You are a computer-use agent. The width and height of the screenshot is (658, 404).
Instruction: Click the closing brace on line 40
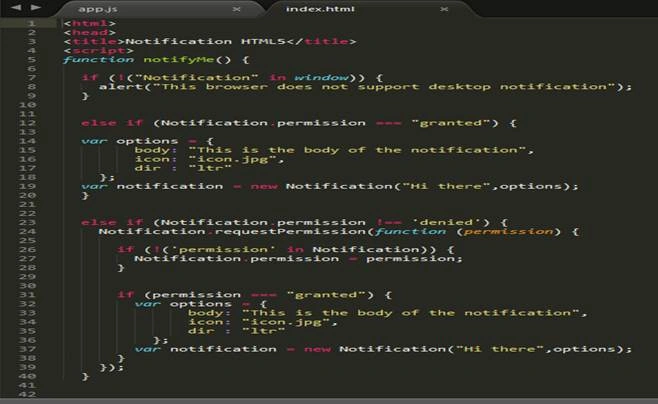click(85, 376)
